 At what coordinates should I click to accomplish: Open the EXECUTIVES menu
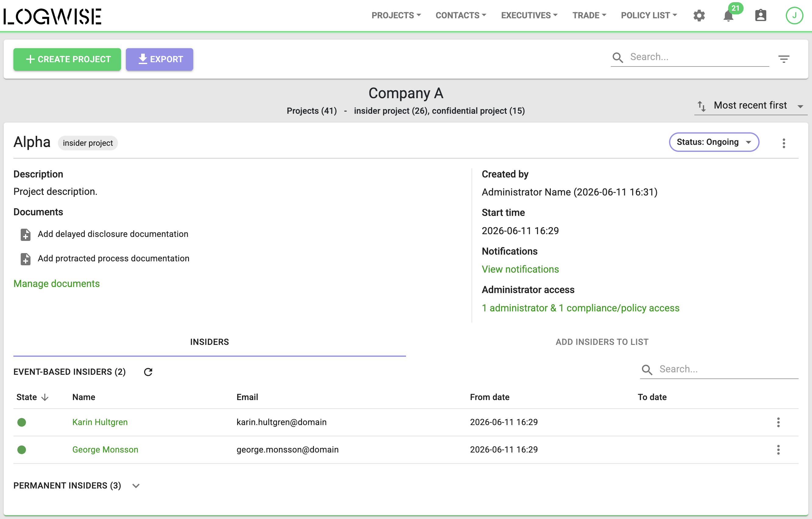(x=529, y=16)
